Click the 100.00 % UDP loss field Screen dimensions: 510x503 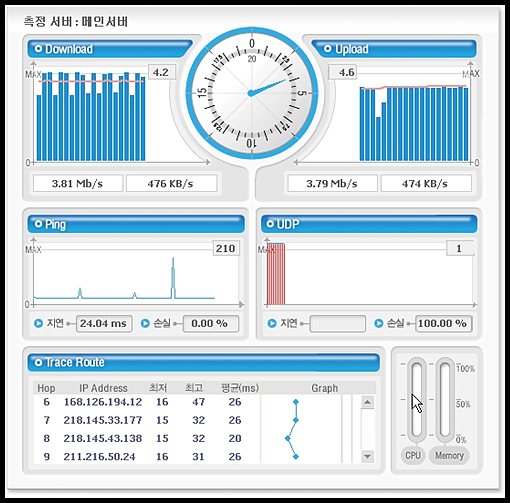pos(444,323)
